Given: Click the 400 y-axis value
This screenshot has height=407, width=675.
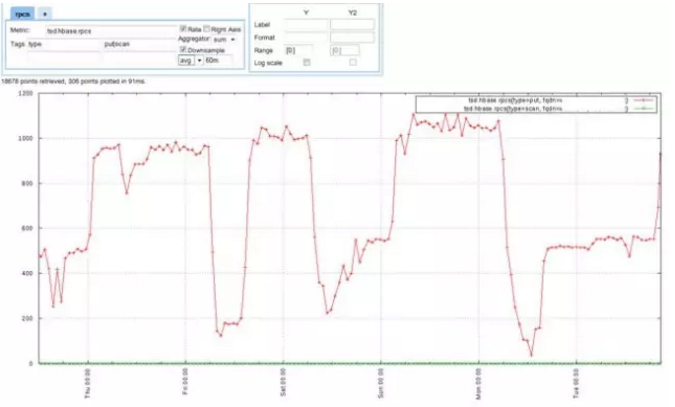Looking at the screenshot, I should coord(27,273).
